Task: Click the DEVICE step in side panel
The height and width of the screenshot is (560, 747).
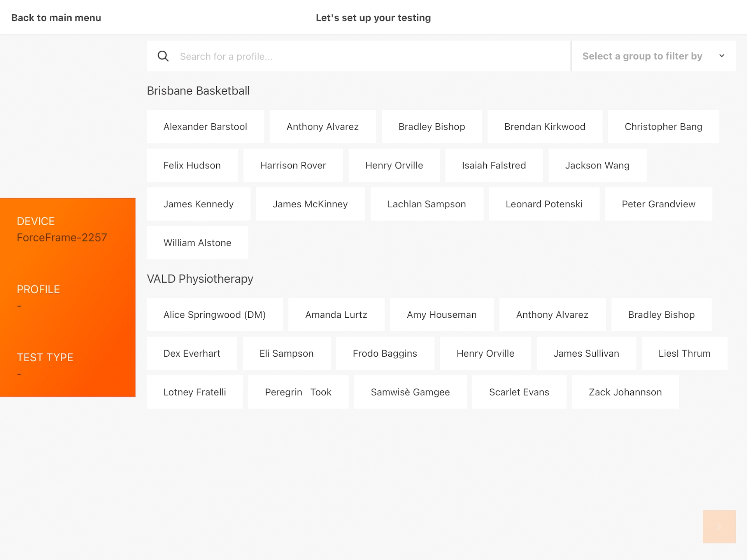Action: (x=36, y=221)
